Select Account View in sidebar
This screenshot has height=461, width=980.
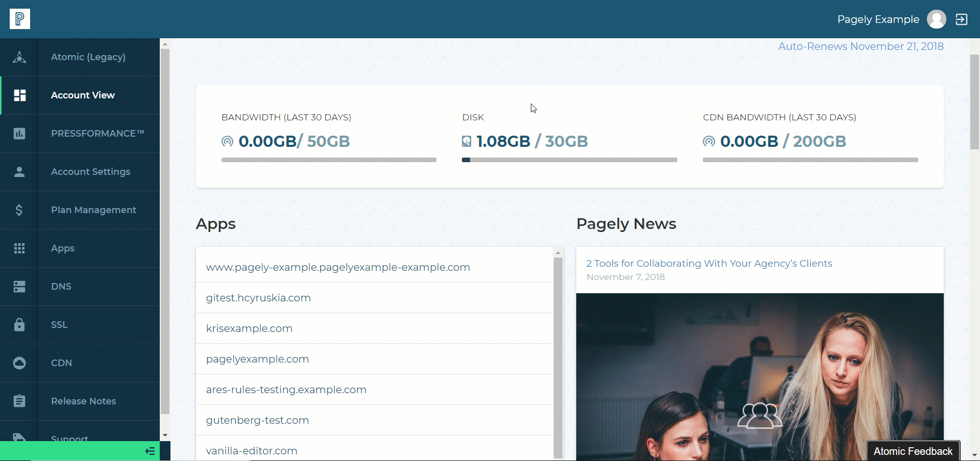point(83,95)
